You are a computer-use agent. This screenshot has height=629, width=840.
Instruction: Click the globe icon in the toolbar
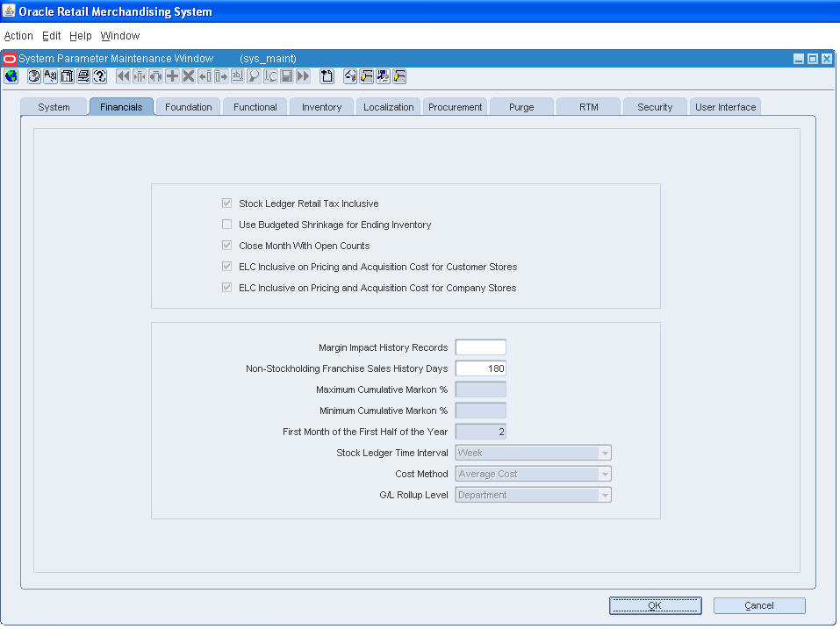coord(11,76)
